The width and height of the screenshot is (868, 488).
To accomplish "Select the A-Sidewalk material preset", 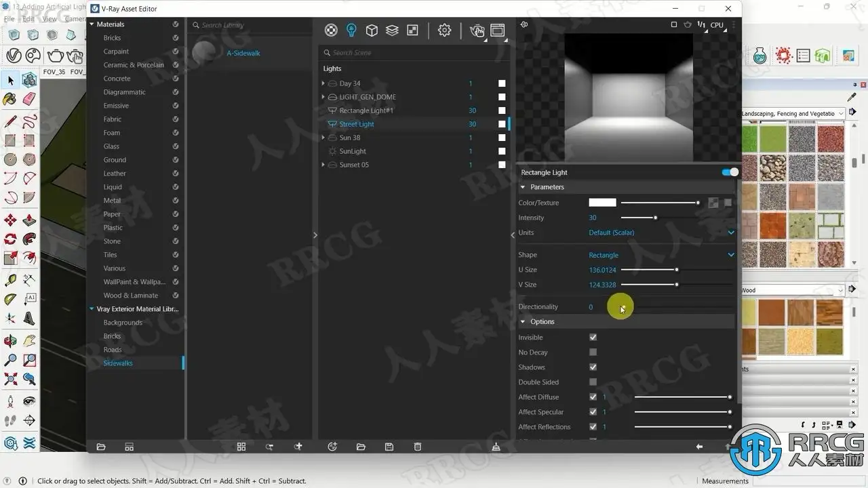I will [x=243, y=53].
